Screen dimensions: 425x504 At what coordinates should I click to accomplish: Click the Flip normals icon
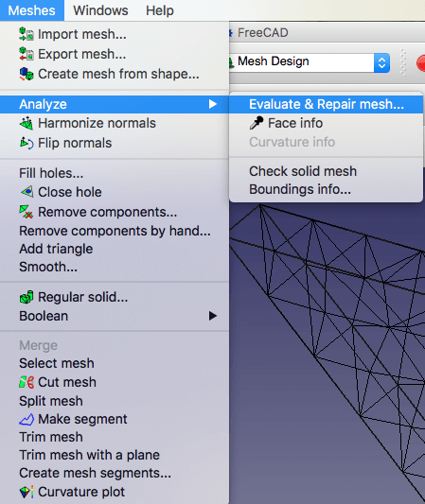pos(27,143)
